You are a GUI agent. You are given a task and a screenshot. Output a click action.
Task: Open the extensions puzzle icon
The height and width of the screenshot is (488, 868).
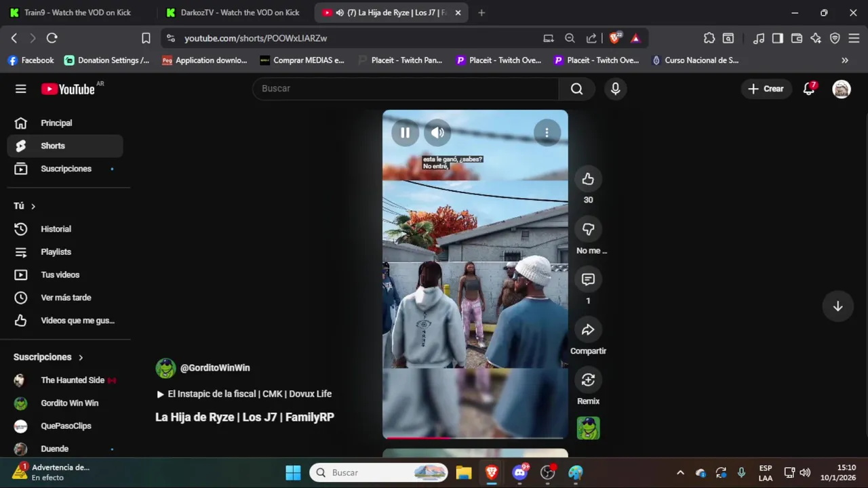point(709,39)
